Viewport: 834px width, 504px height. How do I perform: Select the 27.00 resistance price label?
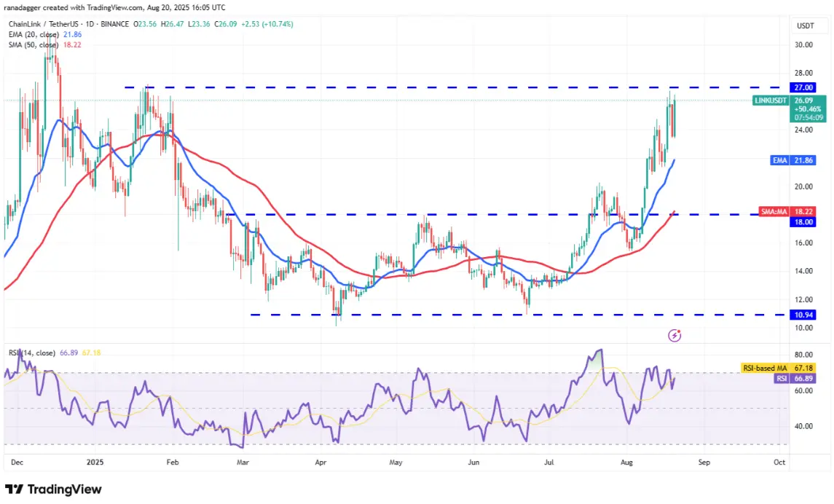pos(803,87)
